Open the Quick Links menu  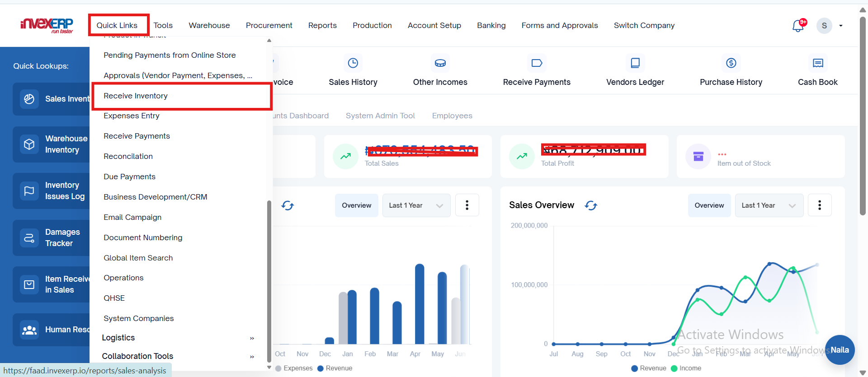click(117, 25)
